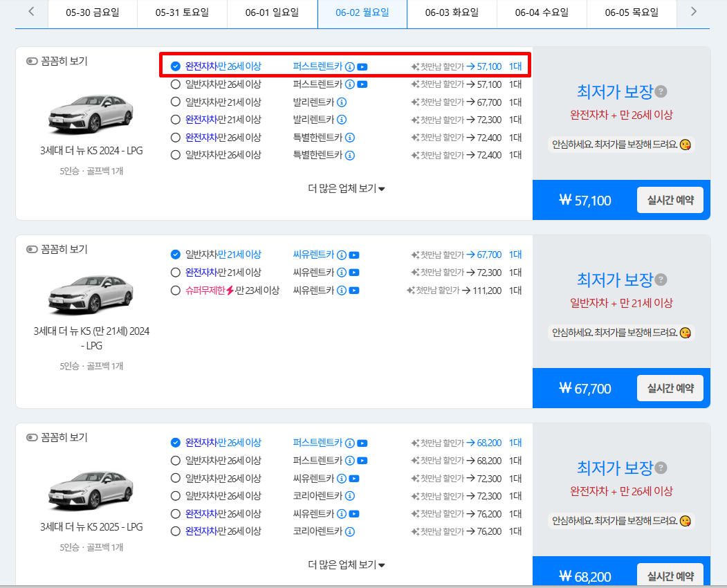Viewport: 727px width, 588px height.
Task: Switch to 06-04 수요일 tab
Action: (x=542, y=13)
